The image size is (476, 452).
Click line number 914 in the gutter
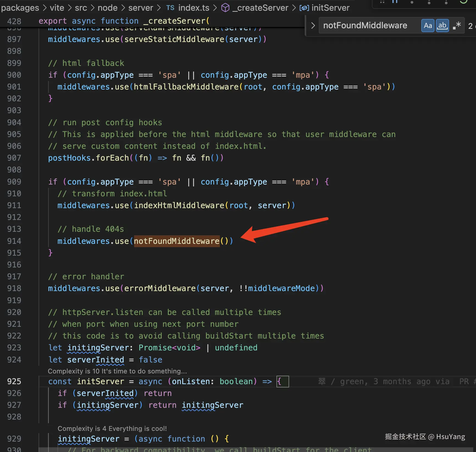click(14, 241)
